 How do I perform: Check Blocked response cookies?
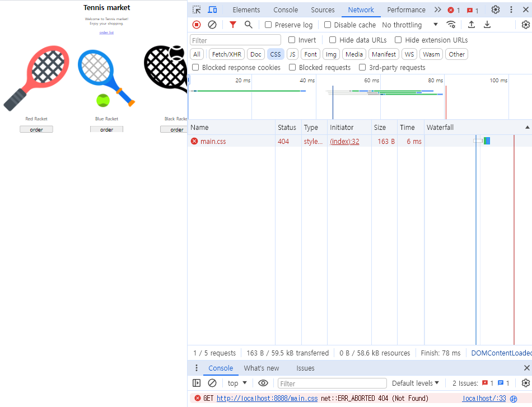pos(195,68)
